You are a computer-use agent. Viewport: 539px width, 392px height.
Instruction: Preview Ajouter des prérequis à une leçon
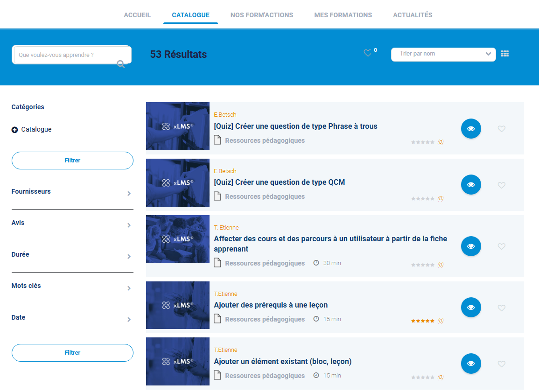click(471, 308)
